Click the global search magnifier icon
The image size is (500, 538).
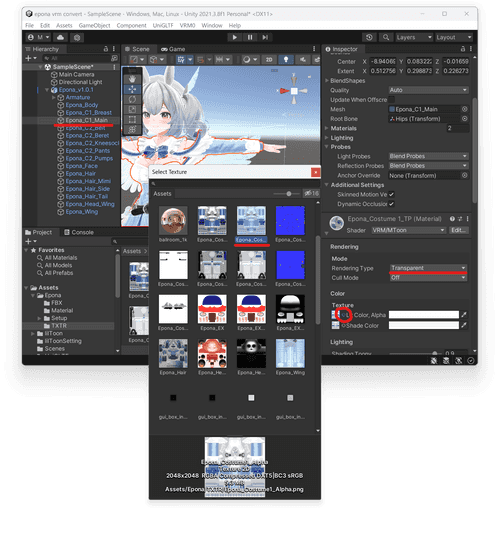pos(386,37)
